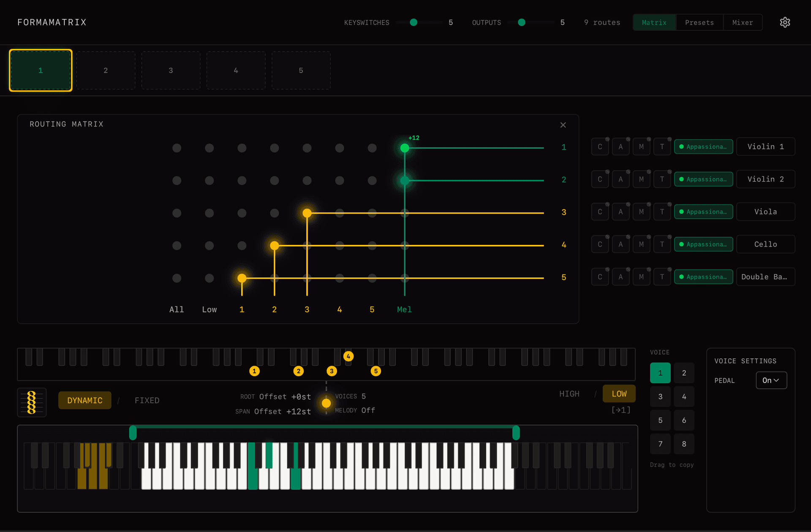Open the Pedal On dropdown

[x=771, y=380]
